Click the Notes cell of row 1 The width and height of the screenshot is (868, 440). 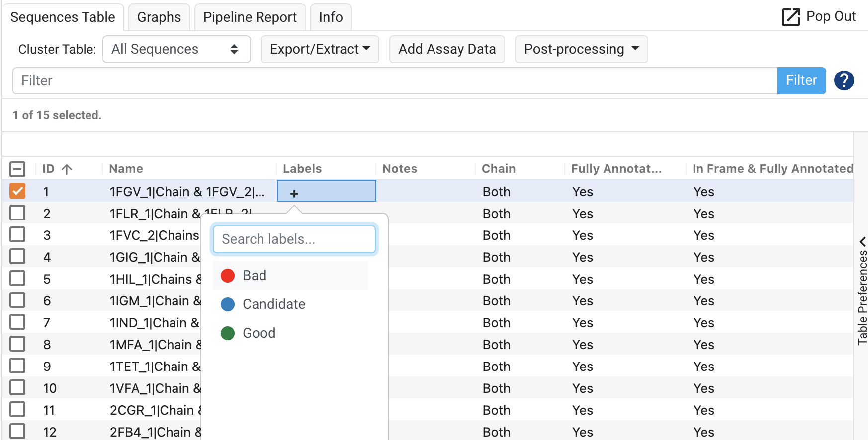click(x=426, y=191)
